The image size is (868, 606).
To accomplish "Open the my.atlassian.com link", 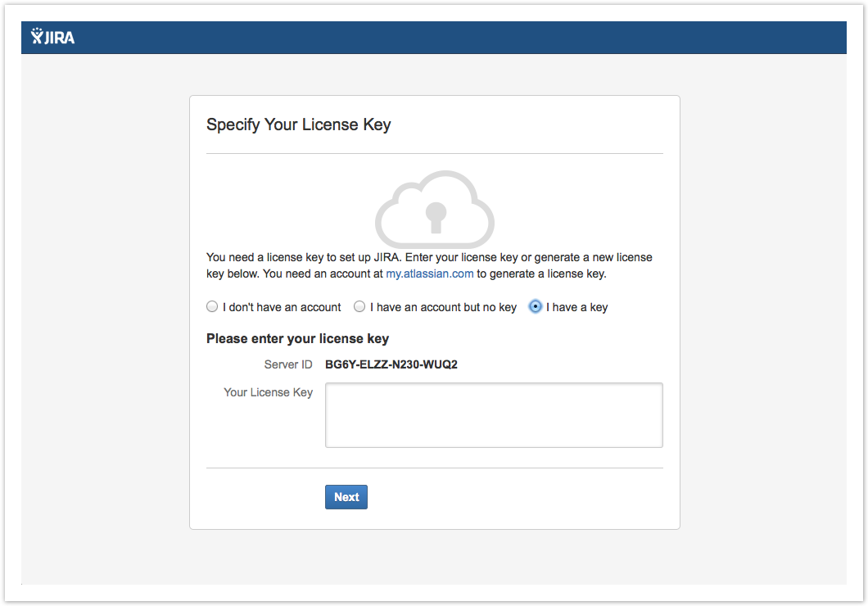I will (429, 274).
